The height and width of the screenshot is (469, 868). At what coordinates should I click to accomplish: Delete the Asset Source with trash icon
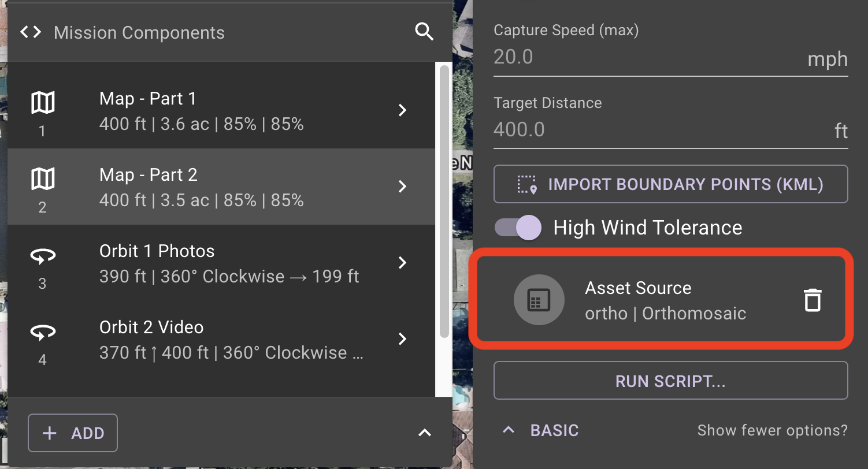tap(813, 300)
